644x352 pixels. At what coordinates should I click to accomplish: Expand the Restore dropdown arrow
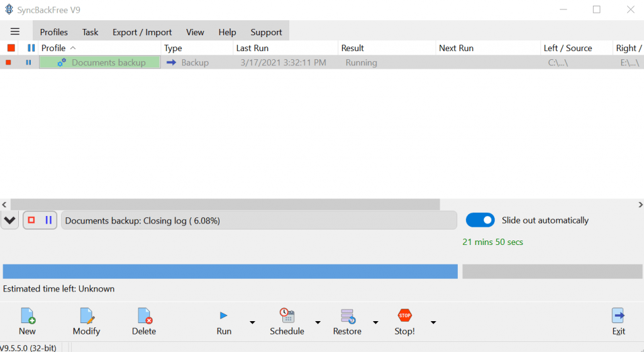point(375,322)
